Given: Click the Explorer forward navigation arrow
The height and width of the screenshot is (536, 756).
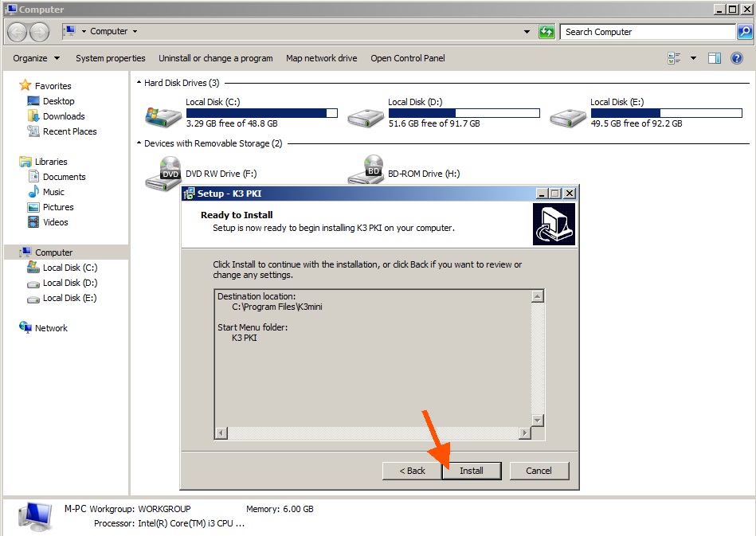Looking at the screenshot, I should [x=39, y=33].
